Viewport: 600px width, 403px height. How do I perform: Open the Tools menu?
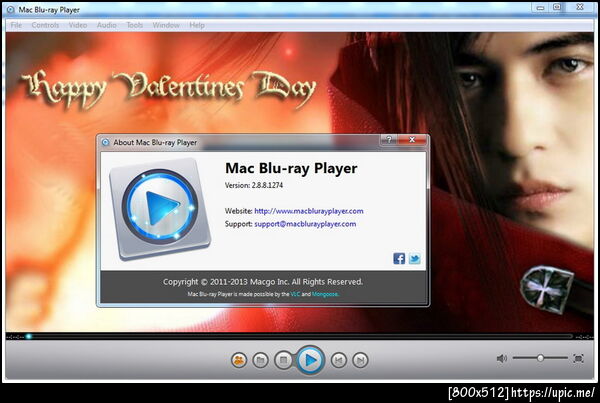(135, 25)
